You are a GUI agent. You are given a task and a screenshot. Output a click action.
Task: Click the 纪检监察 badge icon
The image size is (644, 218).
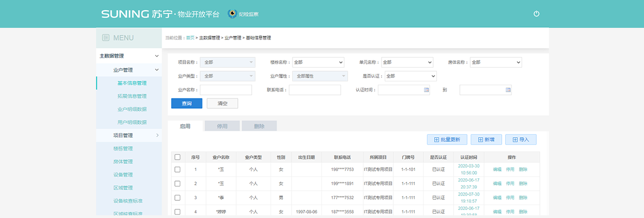tap(233, 14)
